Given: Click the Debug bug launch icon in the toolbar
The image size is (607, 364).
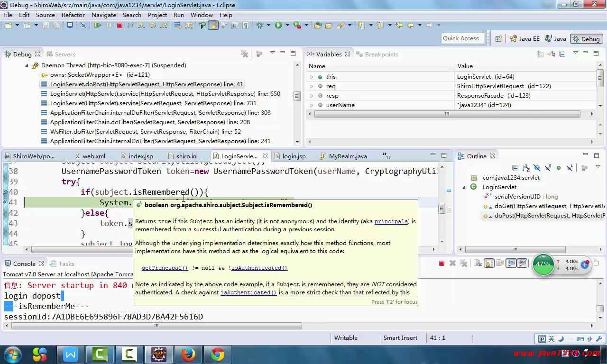Looking at the screenshot, I should click(259, 25).
